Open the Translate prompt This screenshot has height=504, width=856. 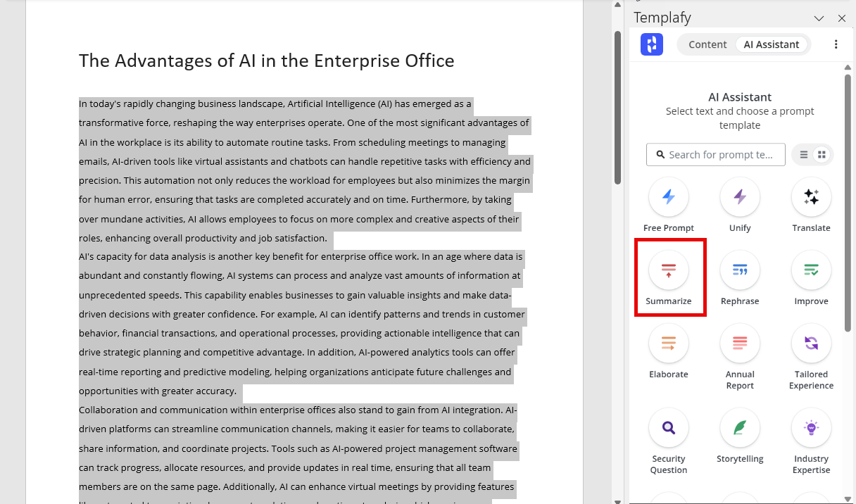[x=811, y=197]
